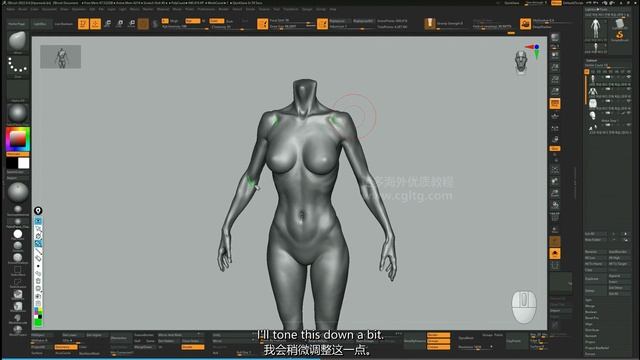Click the BPR render icon on right shelf
Image resolution: width=640 pixels, height=360 pixels.
pyautogui.click(x=555, y=38)
